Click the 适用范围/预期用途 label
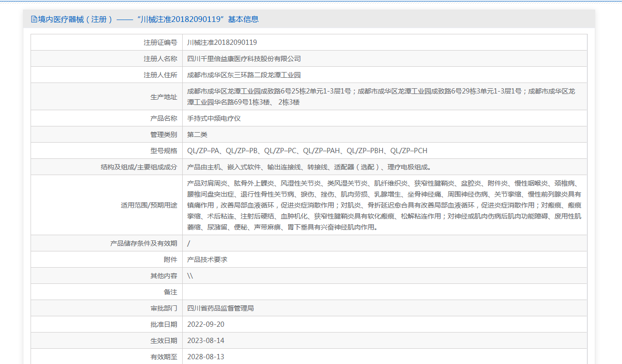Image resolution: width=622 pixels, height=364 pixels. (149, 205)
